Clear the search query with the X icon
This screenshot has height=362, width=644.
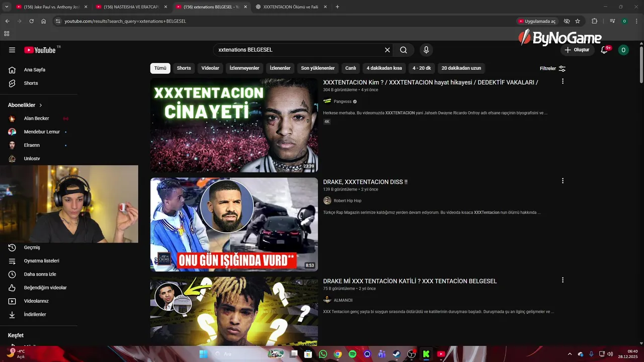(387, 50)
